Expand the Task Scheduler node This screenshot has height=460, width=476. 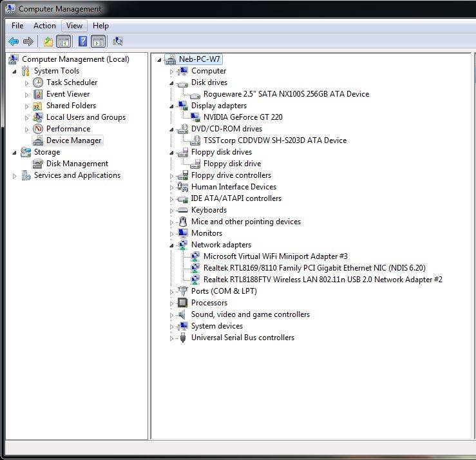coord(26,83)
